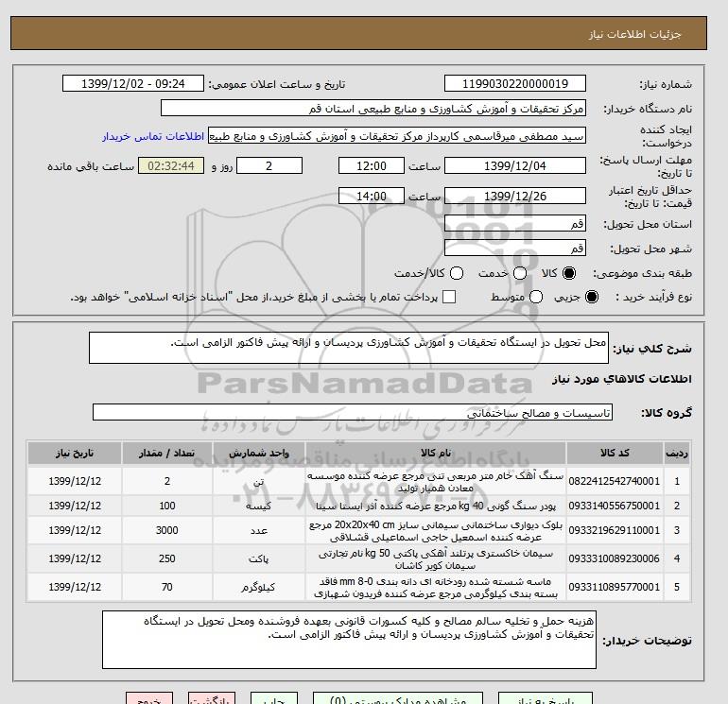Click the validity hour field 14:00
The width and height of the screenshot is (728, 704).
pos(372,196)
